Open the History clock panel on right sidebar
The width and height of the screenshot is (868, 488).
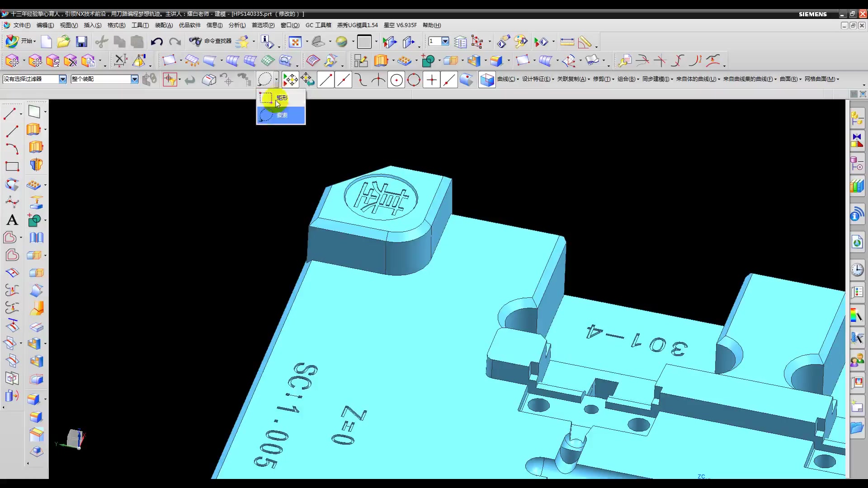[x=857, y=270]
